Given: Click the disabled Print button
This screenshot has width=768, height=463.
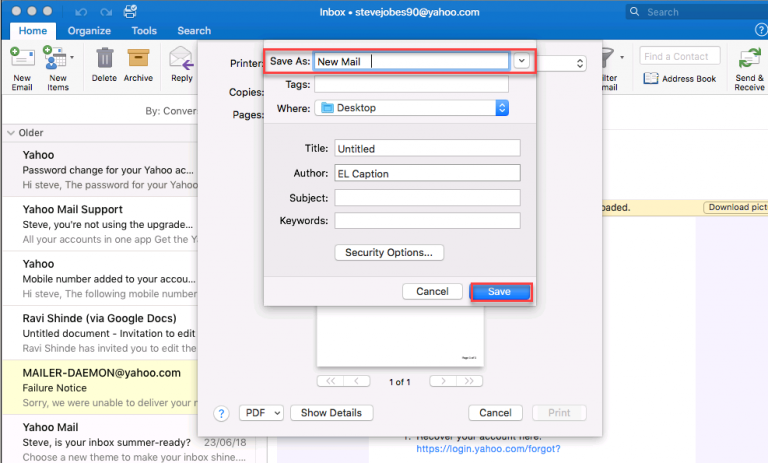Looking at the screenshot, I should coord(559,413).
